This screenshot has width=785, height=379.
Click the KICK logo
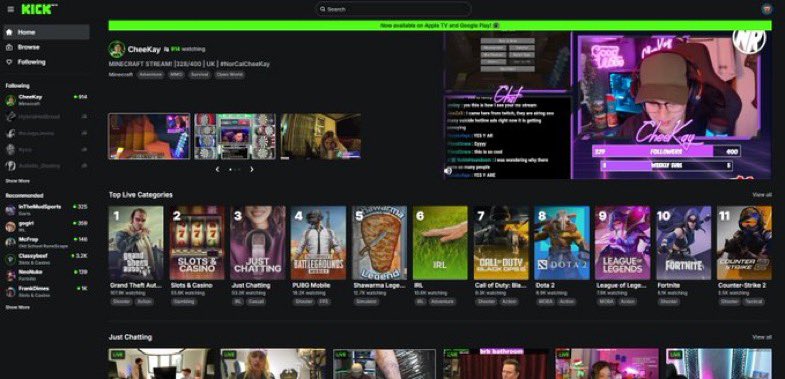click(x=39, y=9)
